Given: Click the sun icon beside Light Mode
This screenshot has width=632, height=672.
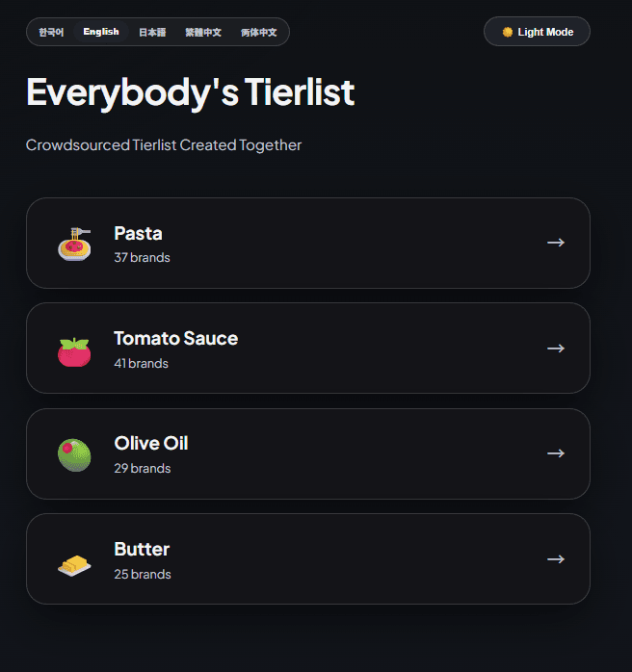Looking at the screenshot, I should point(508,32).
